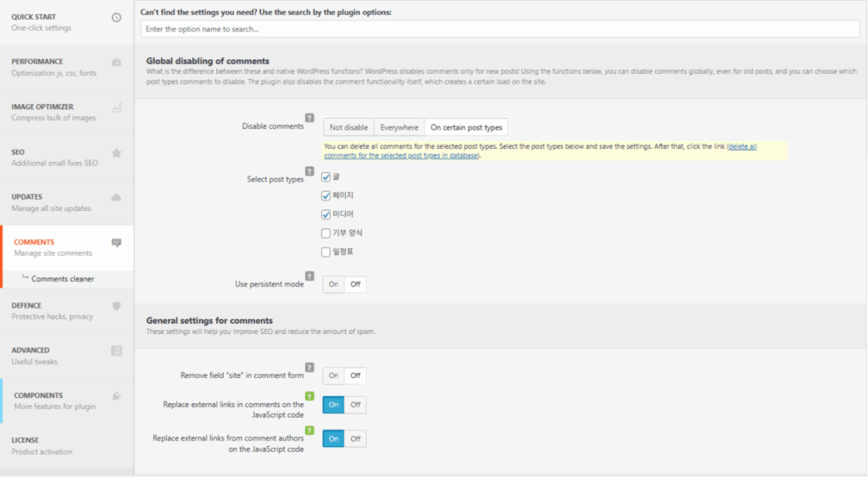Screen dimensions: 868x477
Task: Click the clock icon beside Quick Start
Action: pos(116,17)
